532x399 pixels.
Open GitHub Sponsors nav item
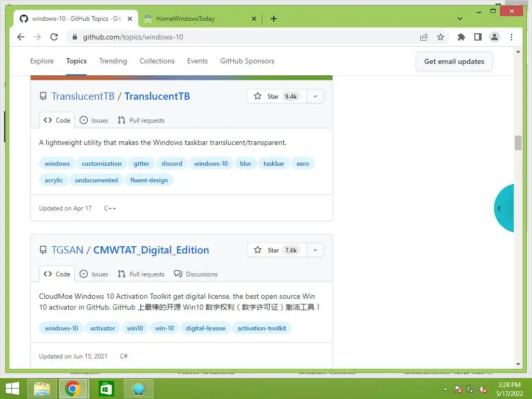coord(247,61)
